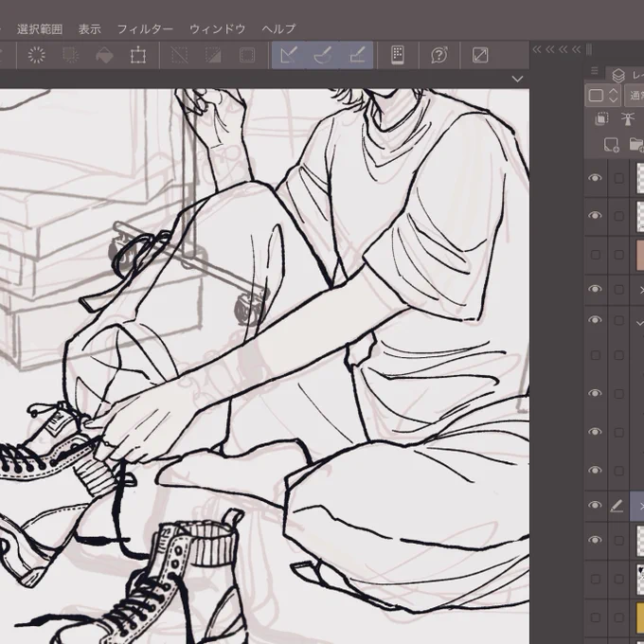Open the ヘルプ menu

click(278, 29)
